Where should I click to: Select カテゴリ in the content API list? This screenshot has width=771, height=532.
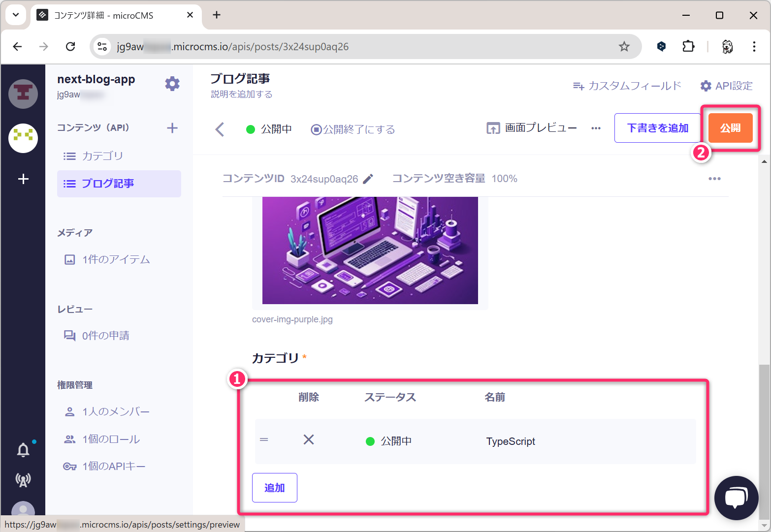tap(102, 156)
